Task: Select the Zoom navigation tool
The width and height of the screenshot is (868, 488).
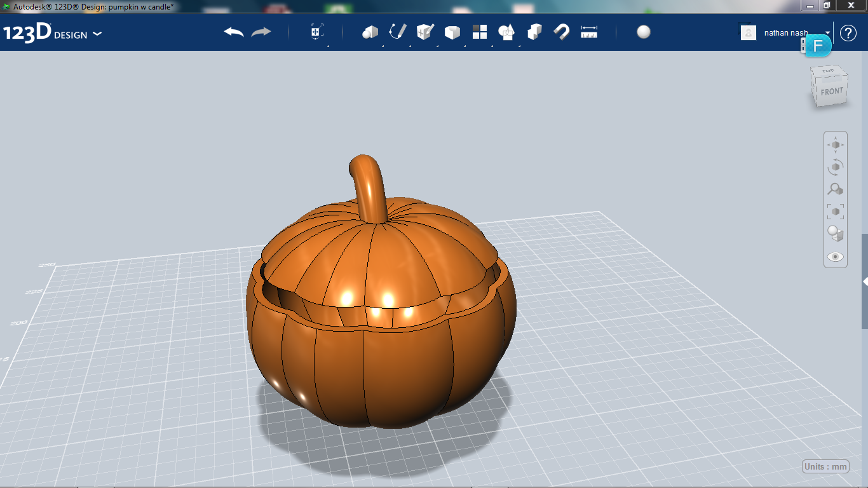Action: click(836, 189)
